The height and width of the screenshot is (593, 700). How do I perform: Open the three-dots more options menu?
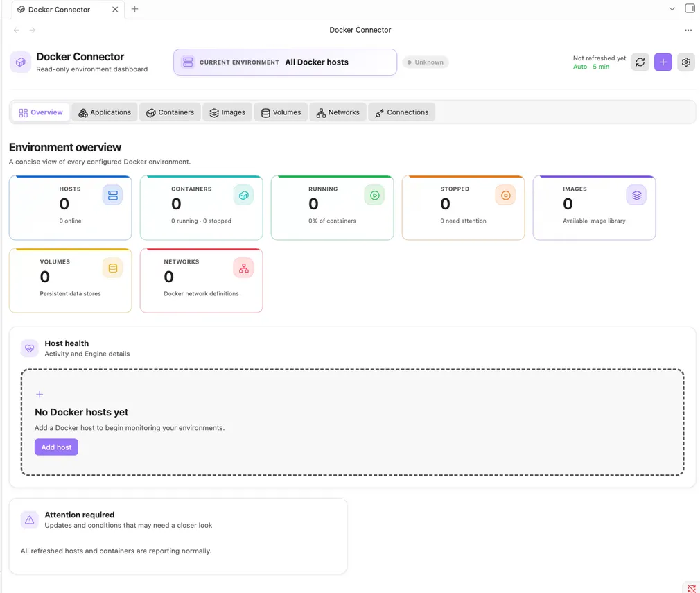[x=688, y=30]
